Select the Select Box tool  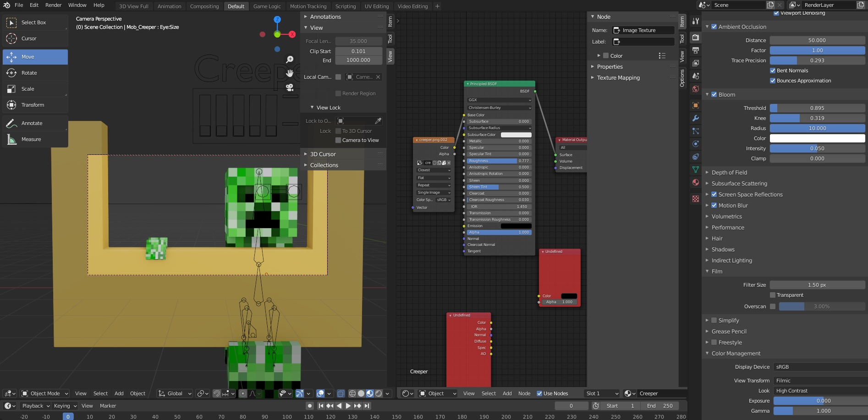(35, 22)
